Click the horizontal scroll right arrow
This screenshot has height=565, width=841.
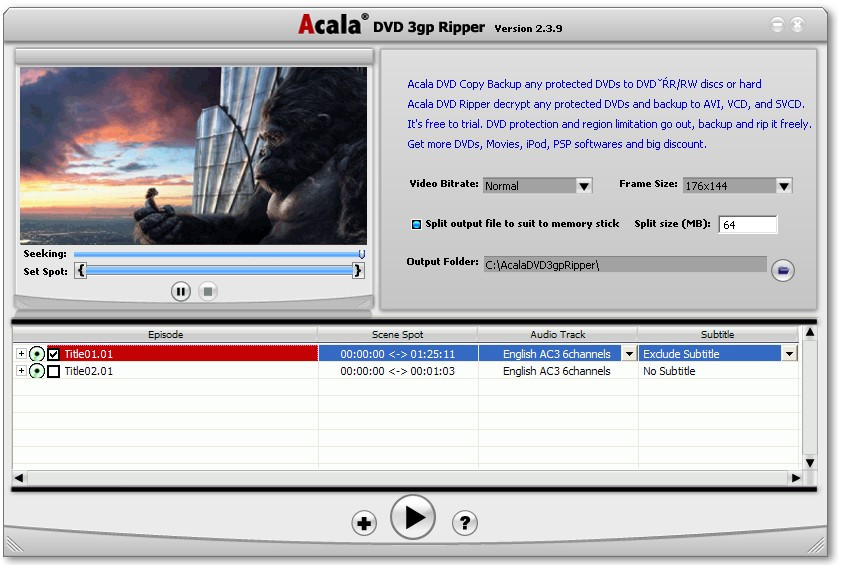pyautogui.click(x=796, y=478)
